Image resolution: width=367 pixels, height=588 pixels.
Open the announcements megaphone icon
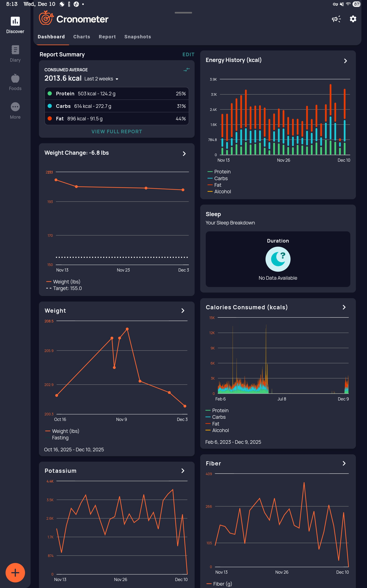[x=336, y=19]
